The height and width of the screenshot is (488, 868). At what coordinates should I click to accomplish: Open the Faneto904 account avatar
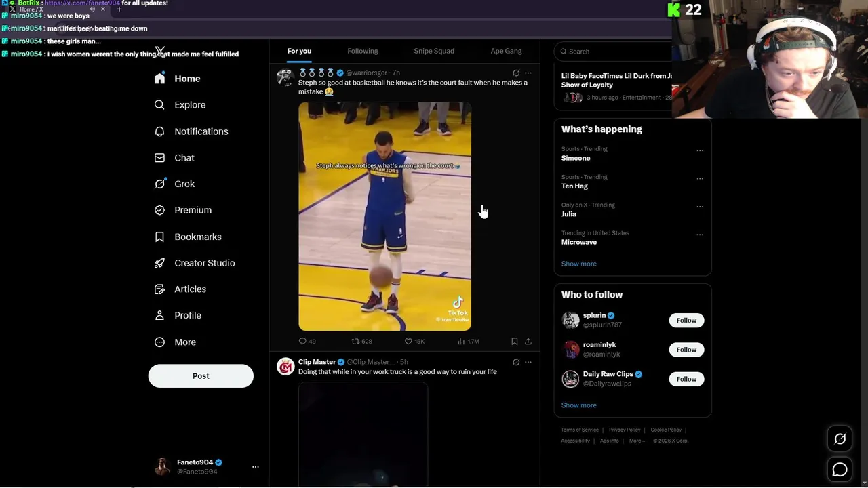pos(162,467)
